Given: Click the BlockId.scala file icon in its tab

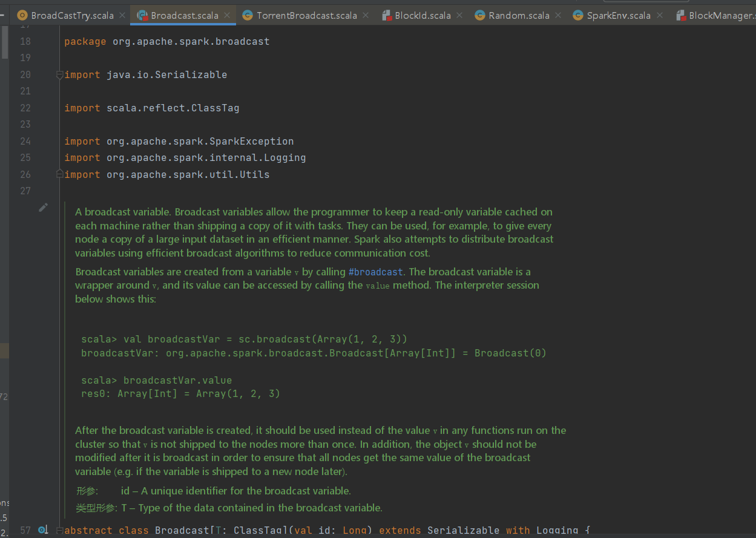Looking at the screenshot, I should (x=386, y=16).
